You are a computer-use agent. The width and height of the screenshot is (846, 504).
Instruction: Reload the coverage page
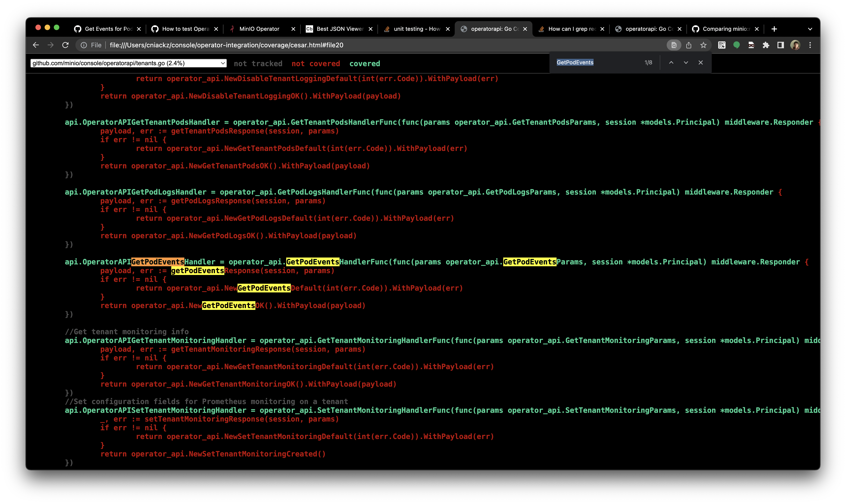66,45
